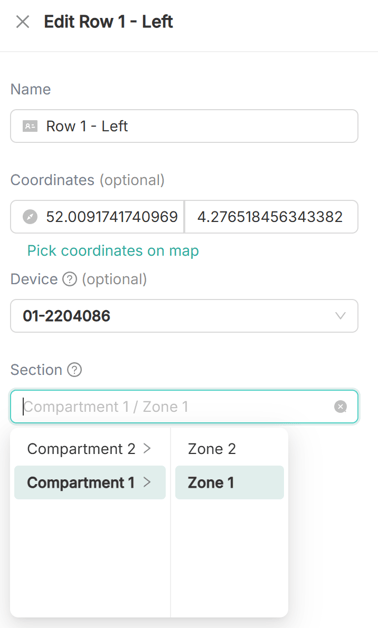
Task: Click the longitude field 4.276518456343382
Action: 271,217
